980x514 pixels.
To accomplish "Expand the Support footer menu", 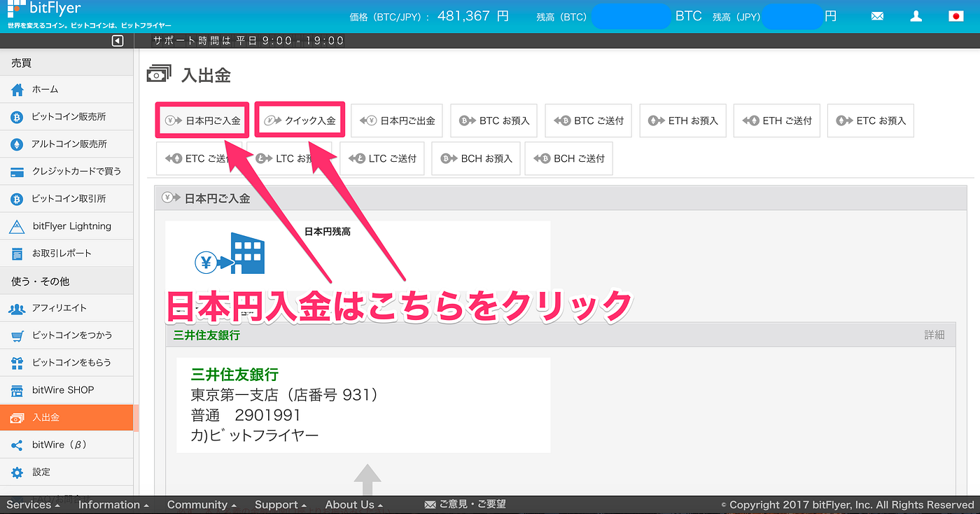I will tap(281, 505).
